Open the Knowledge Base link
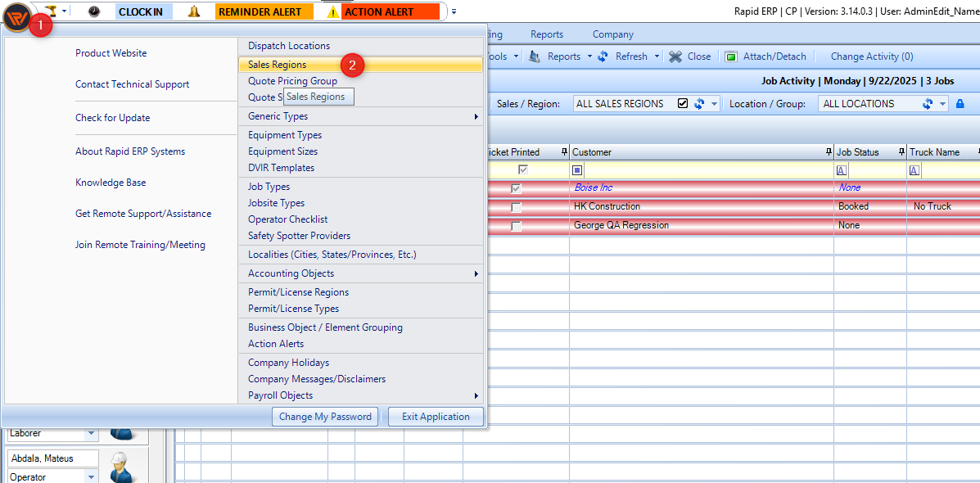The height and width of the screenshot is (483, 980). [x=111, y=183]
